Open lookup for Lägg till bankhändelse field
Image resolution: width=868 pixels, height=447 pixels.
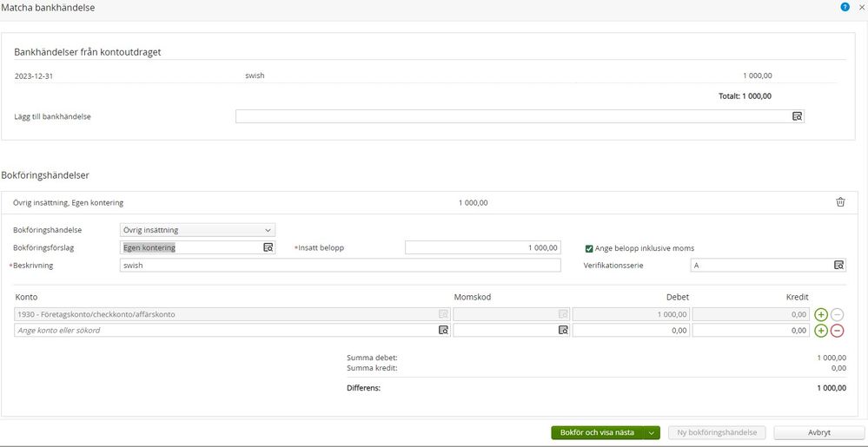[x=797, y=116]
